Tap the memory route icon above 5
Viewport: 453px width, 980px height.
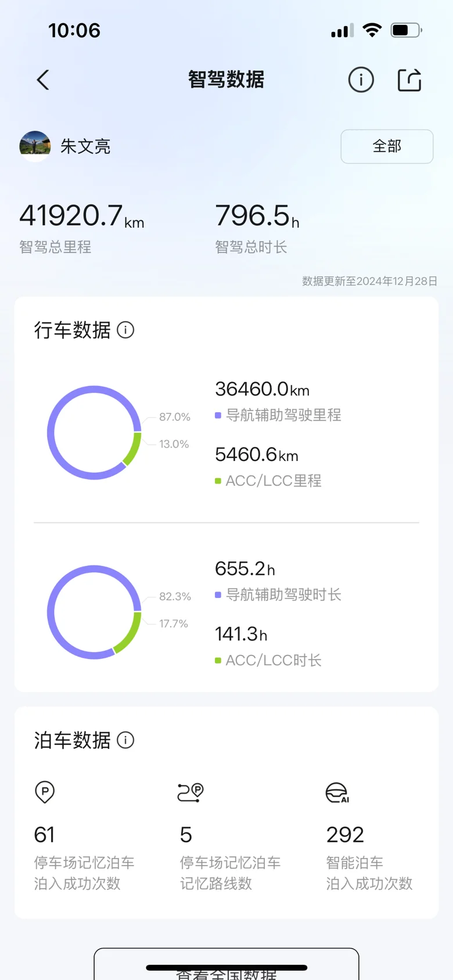[190, 792]
